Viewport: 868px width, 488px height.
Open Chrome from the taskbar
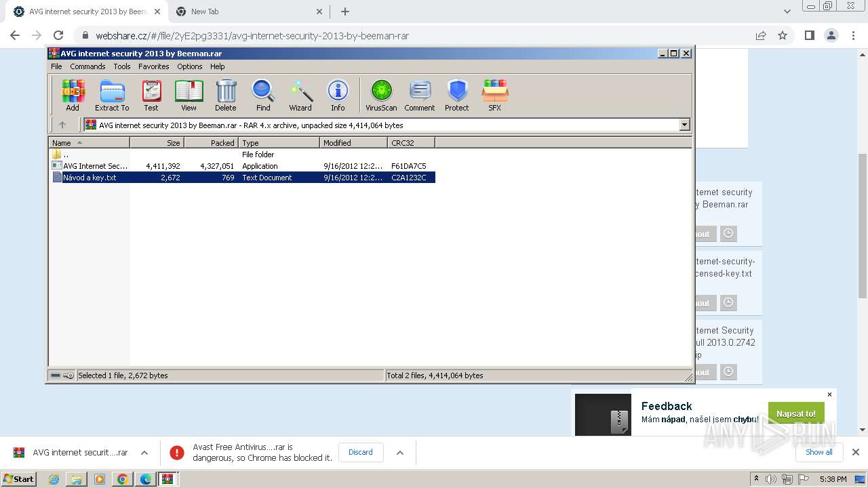123,479
